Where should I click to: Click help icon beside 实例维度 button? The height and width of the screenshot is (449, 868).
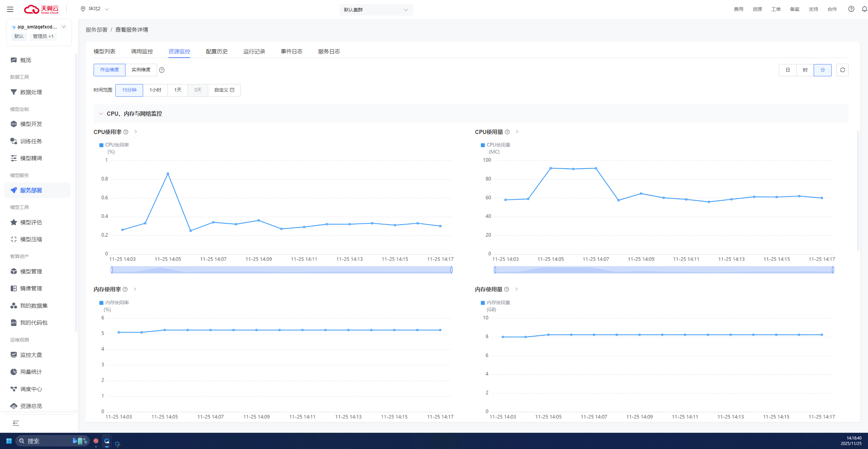tap(162, 70)
